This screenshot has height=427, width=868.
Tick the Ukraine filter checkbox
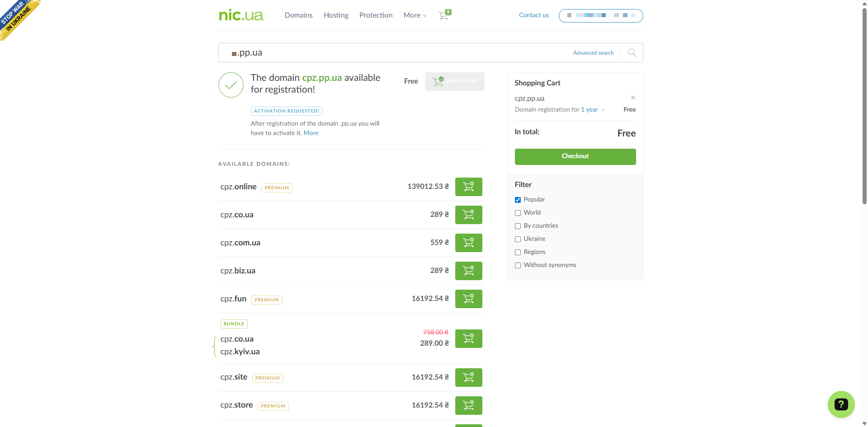[518, 239]
